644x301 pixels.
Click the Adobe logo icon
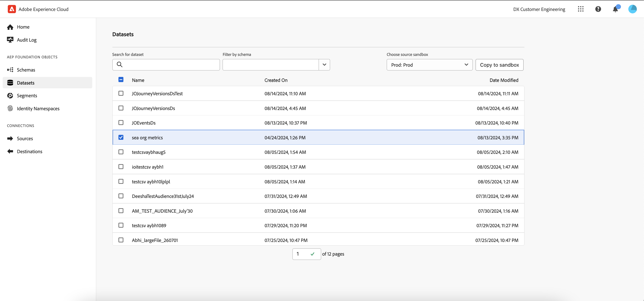coord(12,9)
